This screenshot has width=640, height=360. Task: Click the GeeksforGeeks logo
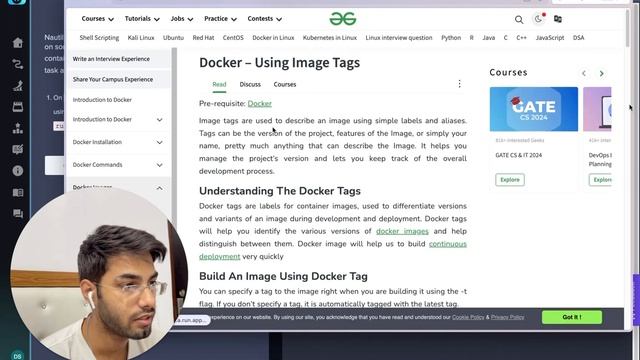343,19
